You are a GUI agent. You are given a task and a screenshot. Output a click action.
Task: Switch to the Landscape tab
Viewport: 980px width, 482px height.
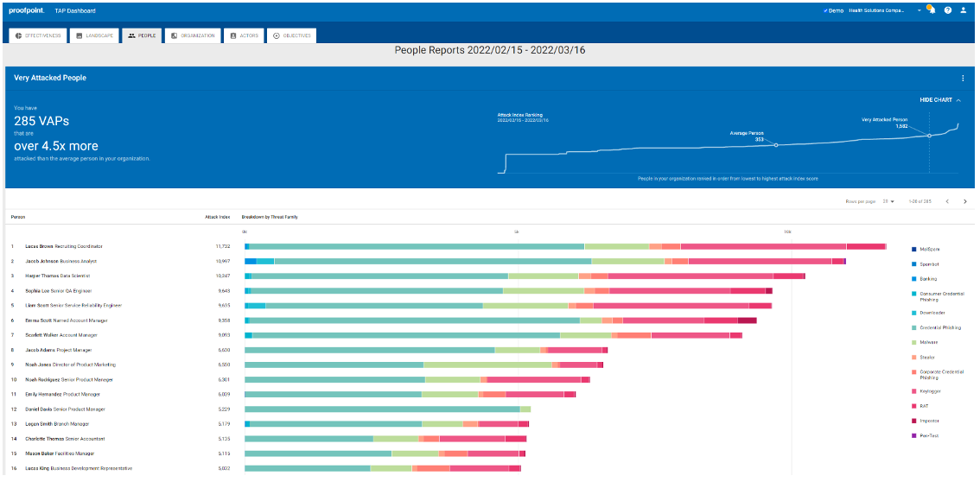point(93,35)
